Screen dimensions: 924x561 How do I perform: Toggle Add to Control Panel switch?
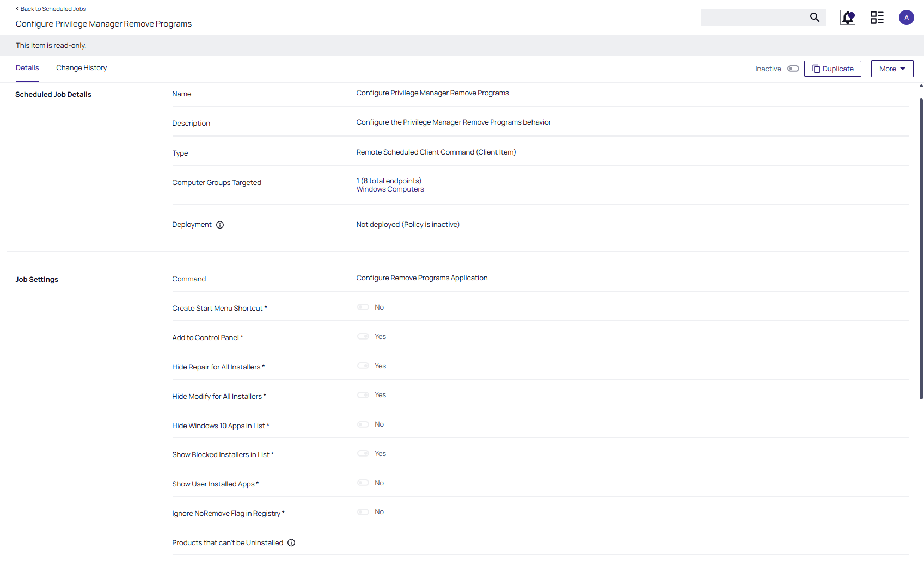click(363, 337)
